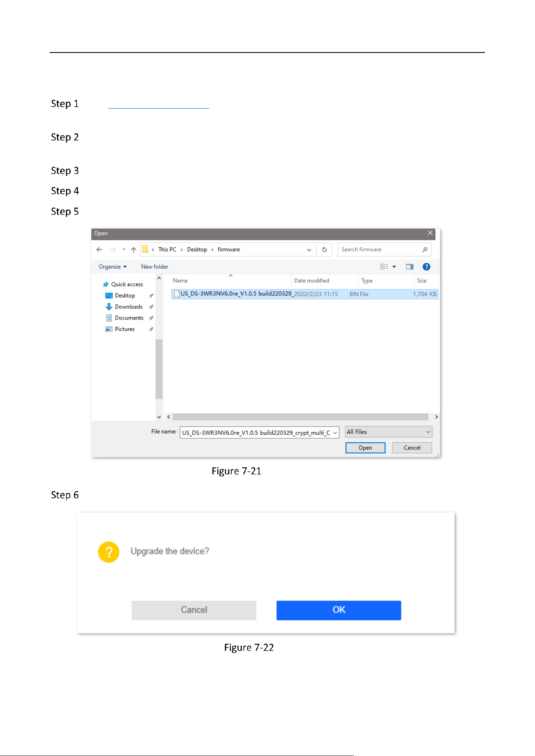Select 'firmware' in the breadcrumb path

pos(229,250)
